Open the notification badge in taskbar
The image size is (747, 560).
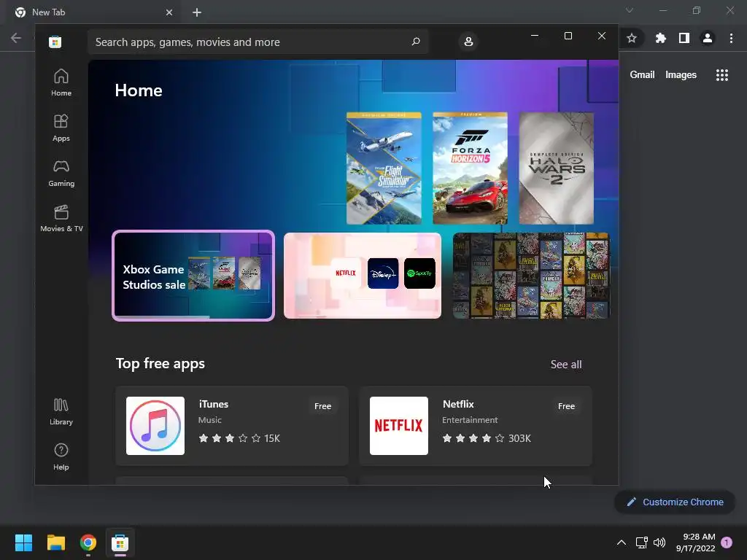[727, 542]
